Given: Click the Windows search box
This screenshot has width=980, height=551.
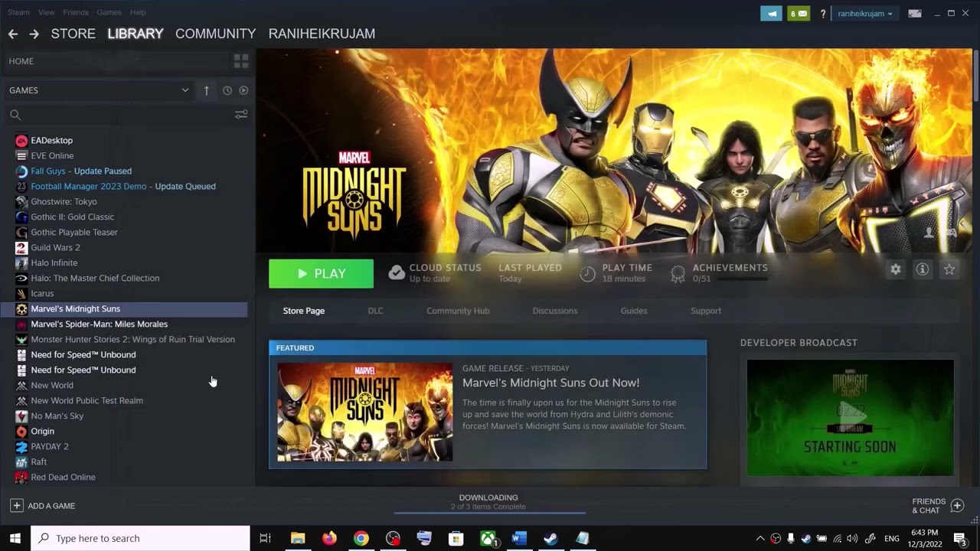Looking at the screenshot, I should click(140, 539).
